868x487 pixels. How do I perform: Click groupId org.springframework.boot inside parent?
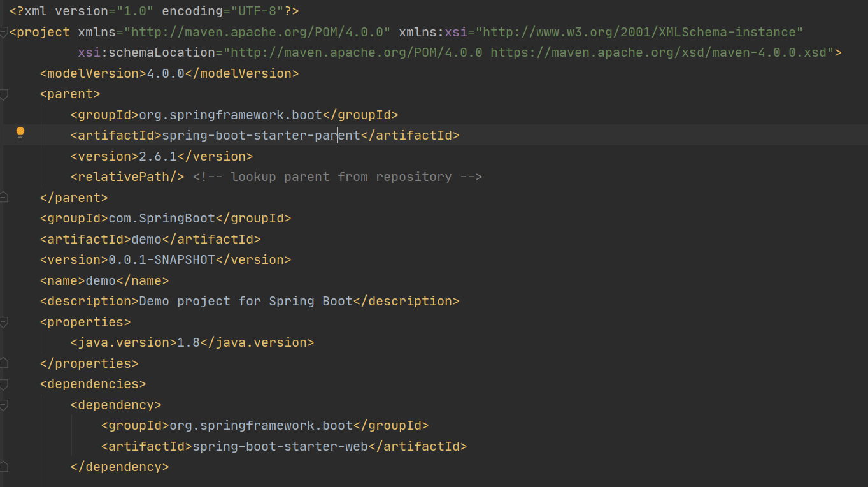click(231, 115)
